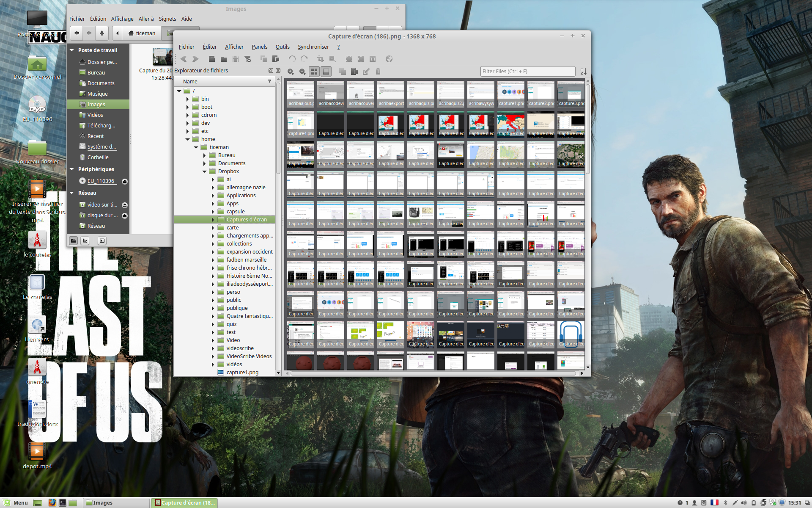
Task: Zoom in thumbnails with magnifier plus
Action: pos(291,72)
